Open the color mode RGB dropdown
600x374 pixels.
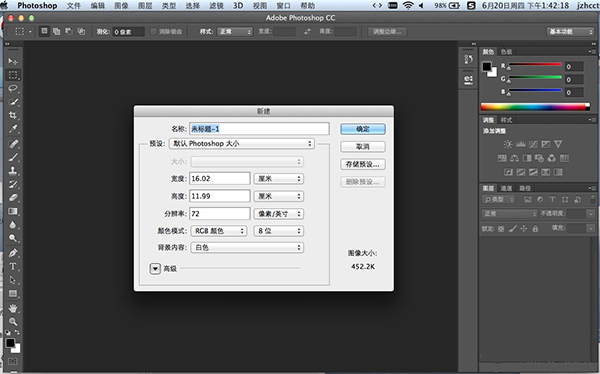click(218, 231)
